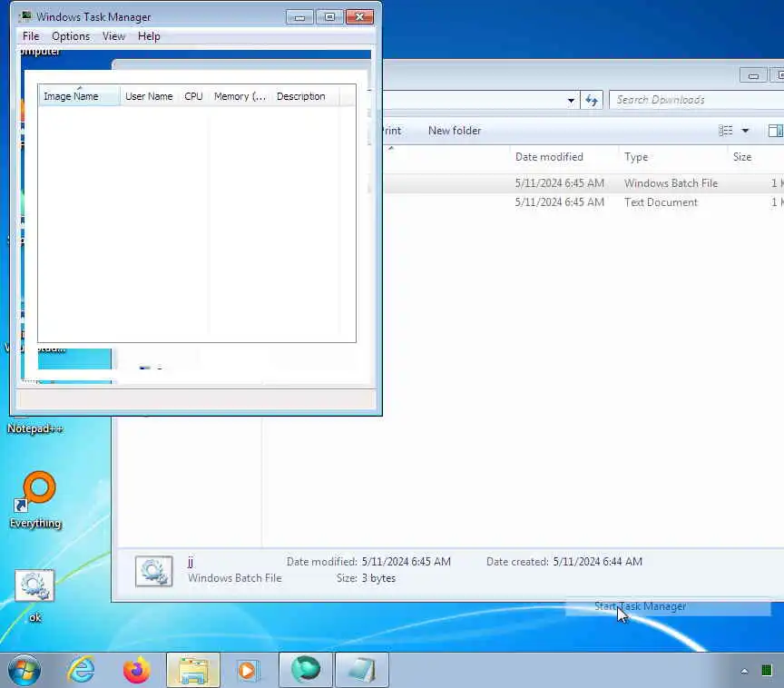Click the green Task Manager tray icon
784x688 pixels.
pos(767,671)
